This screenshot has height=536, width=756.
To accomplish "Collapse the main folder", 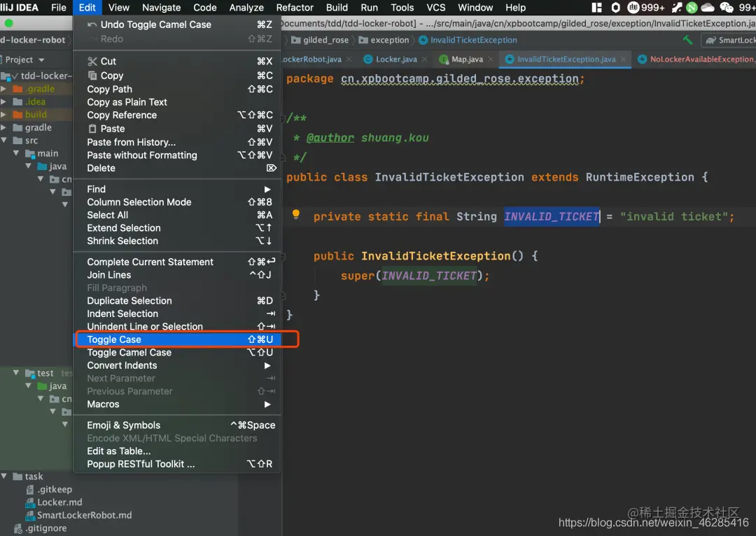I will [16, 153].
